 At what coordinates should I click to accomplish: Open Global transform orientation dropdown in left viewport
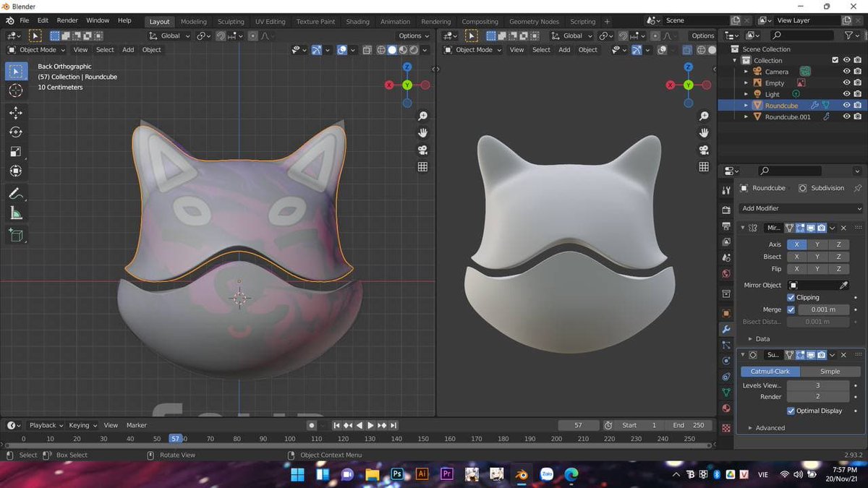(x=170, y=35)
